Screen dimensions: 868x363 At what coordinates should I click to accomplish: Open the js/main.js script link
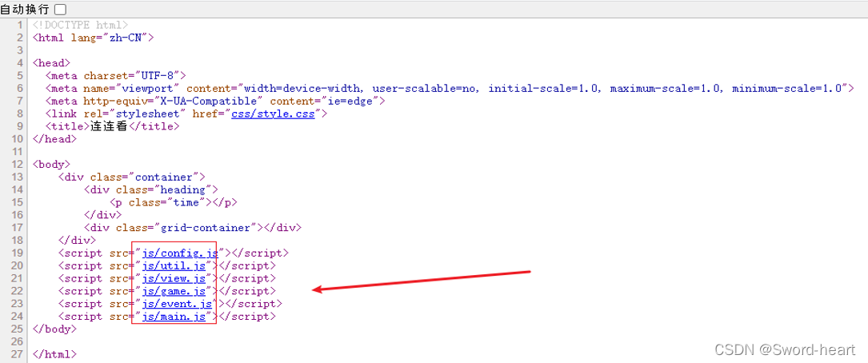click(x=174, y=317)
